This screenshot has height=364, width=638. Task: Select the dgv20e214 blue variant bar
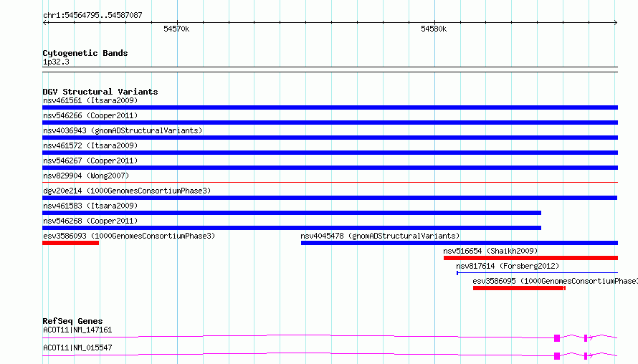[x=330, y=198]
